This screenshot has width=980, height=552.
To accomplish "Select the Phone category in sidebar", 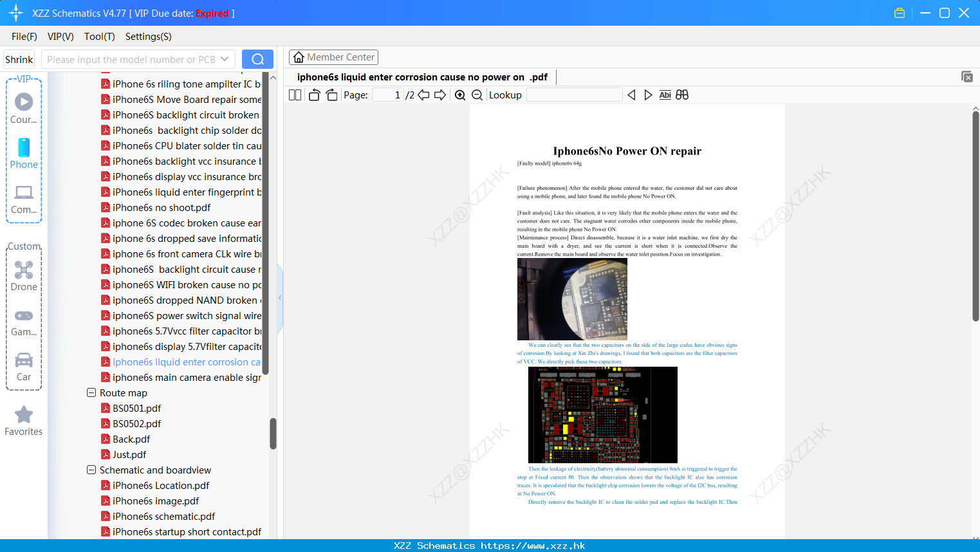I will click(24, 153).
